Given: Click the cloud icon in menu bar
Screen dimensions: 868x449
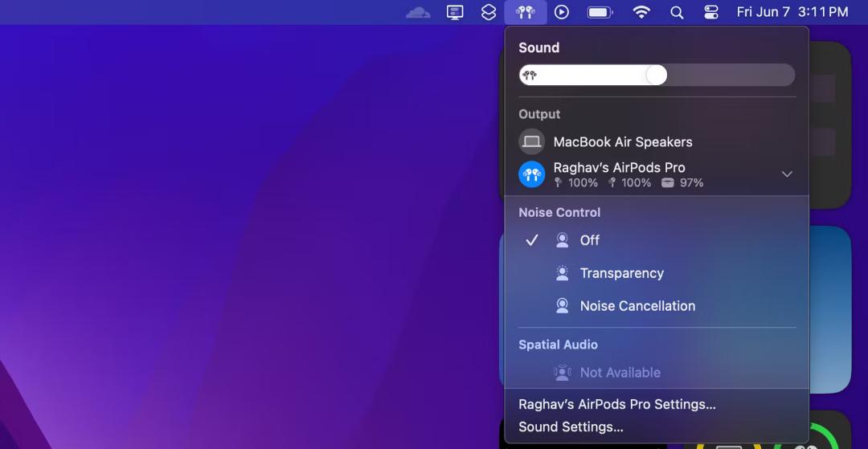Looking at the screenshot, I should pyautogui.click(x=418, y=12).
